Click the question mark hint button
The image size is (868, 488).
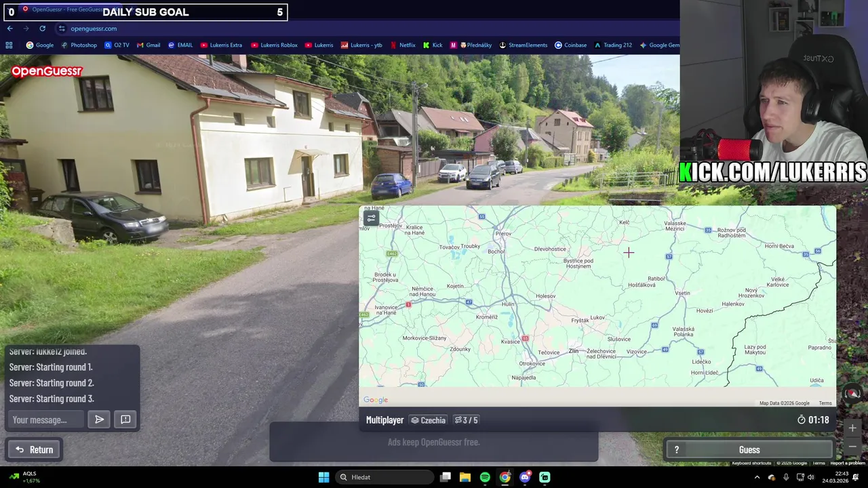click(676, 449)
